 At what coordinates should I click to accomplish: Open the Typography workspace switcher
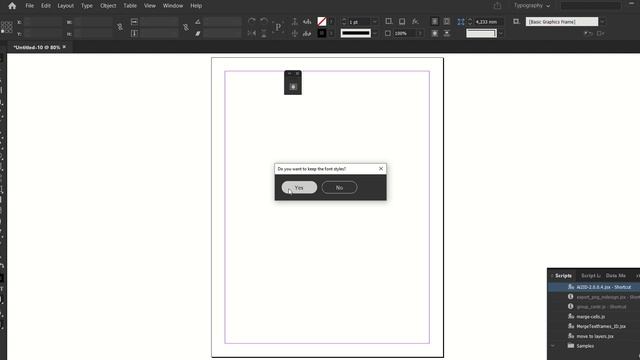[532, 6]
